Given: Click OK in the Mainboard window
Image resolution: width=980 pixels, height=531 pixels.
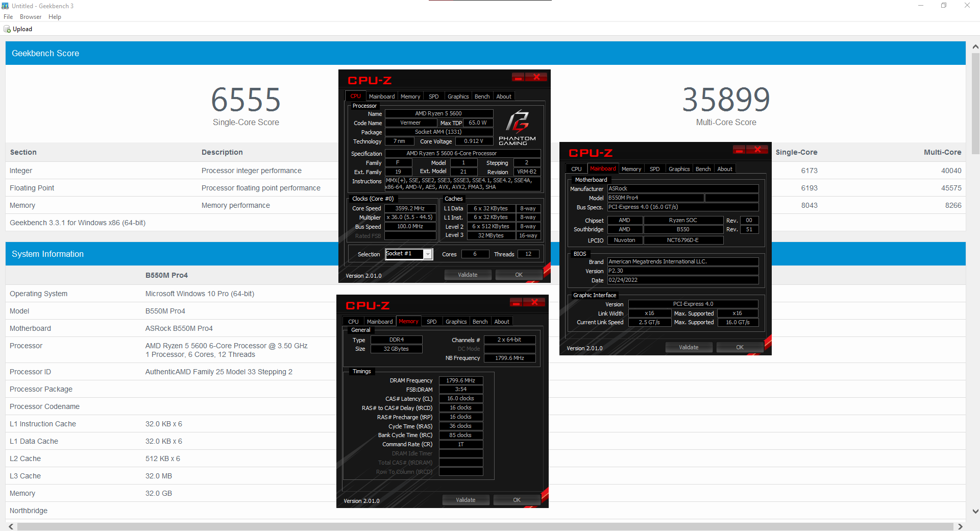Looking at the screenshot, I should click(740, 347).
